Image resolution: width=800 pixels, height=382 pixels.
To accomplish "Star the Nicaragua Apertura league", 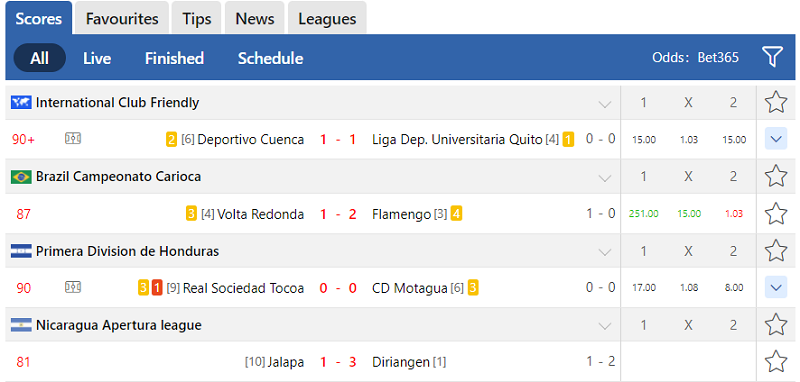I will pyautogui.click(x=776, y=324).
